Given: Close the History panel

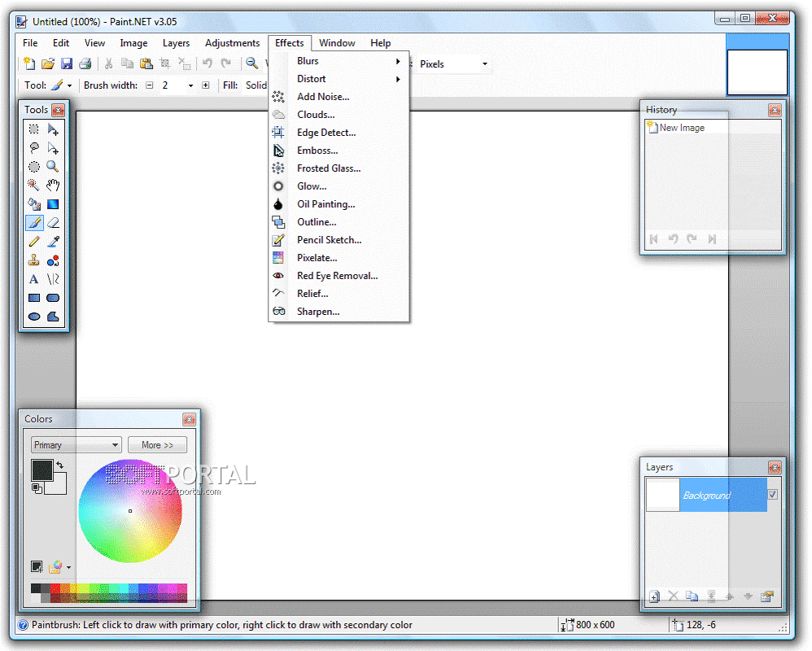Looking at the screenshot, I should tap(775, 110).
